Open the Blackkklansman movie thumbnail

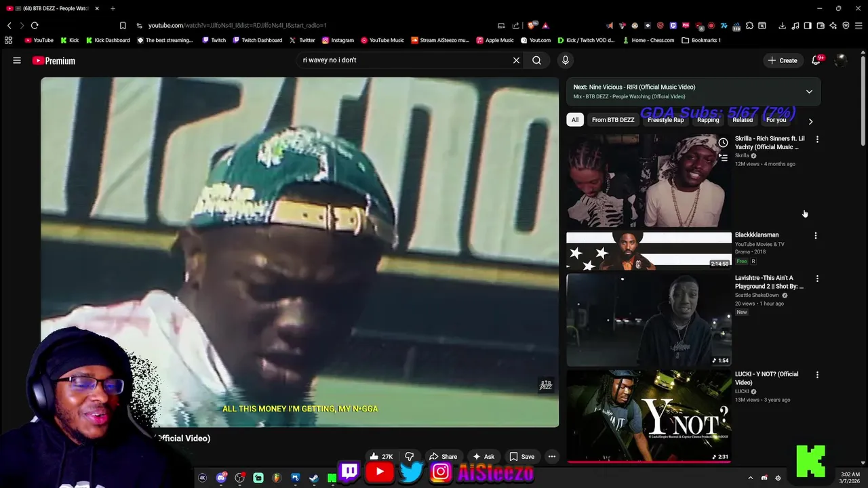649,251
